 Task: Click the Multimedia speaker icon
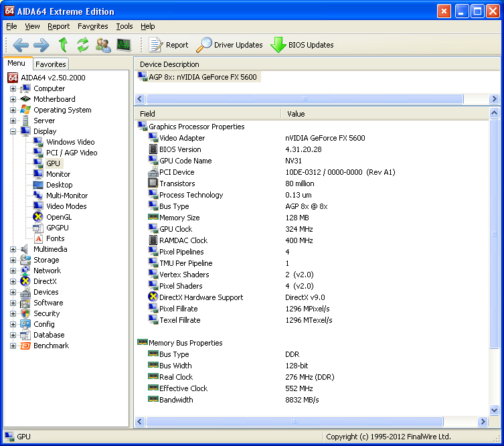click(x=25, y=249)
